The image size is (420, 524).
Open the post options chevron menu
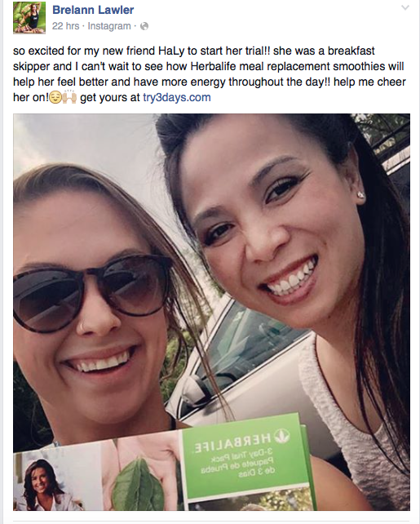click(405, 7)
